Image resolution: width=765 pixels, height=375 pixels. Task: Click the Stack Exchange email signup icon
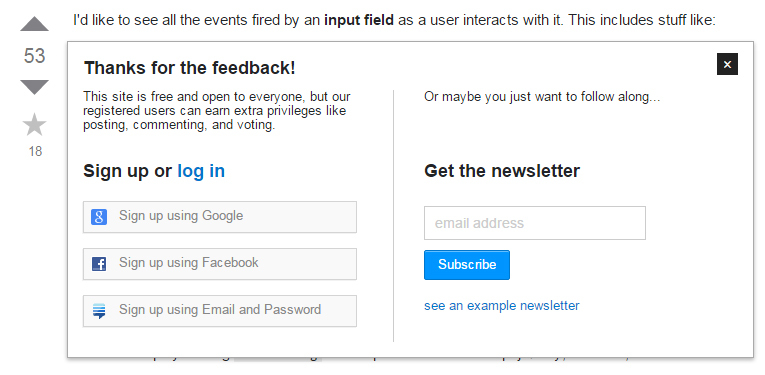click(x=99, y=311)
